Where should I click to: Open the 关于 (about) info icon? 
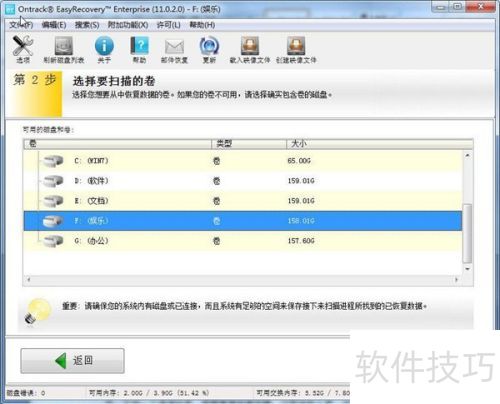(104, 46)
